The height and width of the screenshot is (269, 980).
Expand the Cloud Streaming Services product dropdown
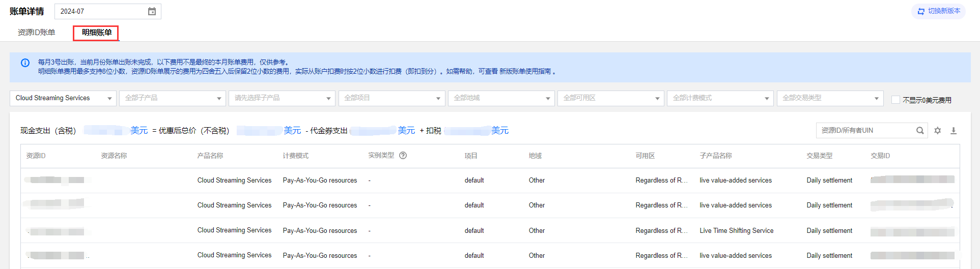point(63,98)
